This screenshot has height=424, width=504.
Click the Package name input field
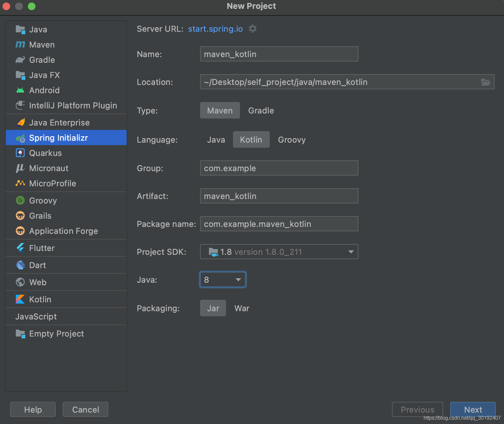coord(279,224)
